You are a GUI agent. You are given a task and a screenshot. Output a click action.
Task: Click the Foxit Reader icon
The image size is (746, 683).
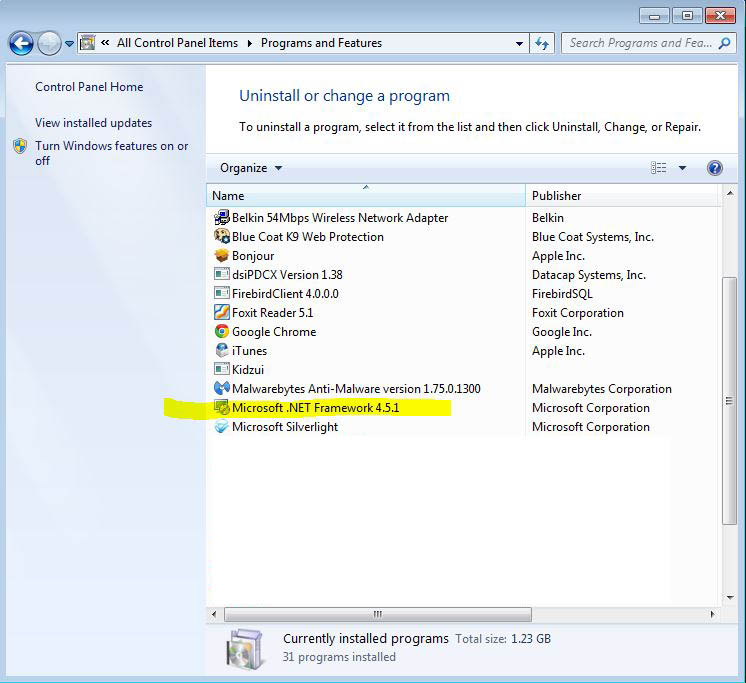point(222,312)
